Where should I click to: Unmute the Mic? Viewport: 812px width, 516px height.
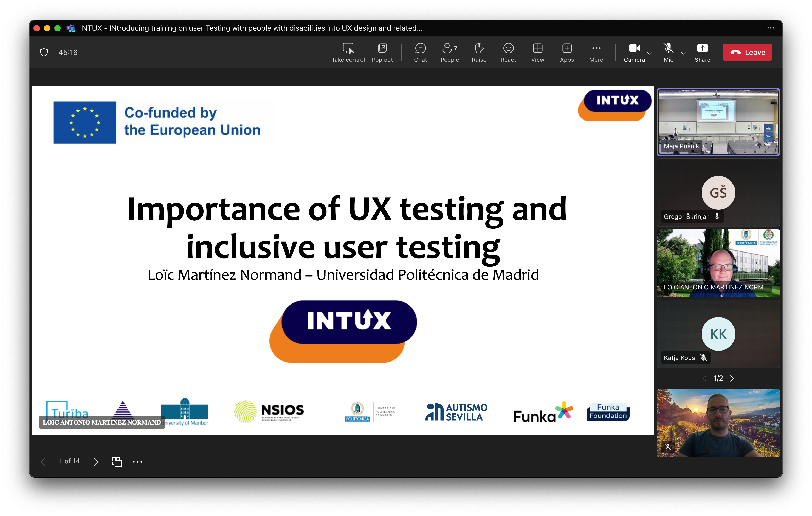click(668, 52)
